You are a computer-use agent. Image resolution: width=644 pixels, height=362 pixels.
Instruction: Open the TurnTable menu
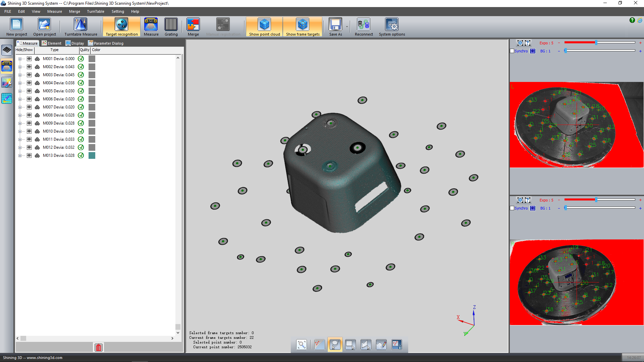96,11
